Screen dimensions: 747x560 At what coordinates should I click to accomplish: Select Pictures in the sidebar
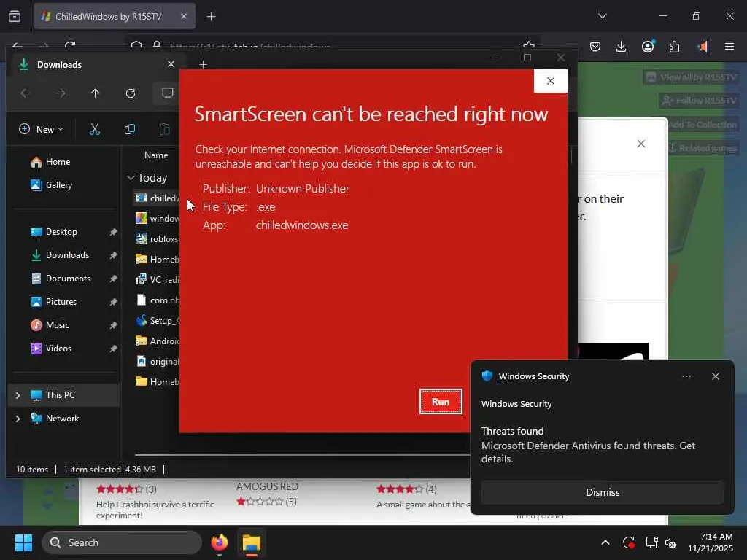pyautogui.click(x=61, y=302)
